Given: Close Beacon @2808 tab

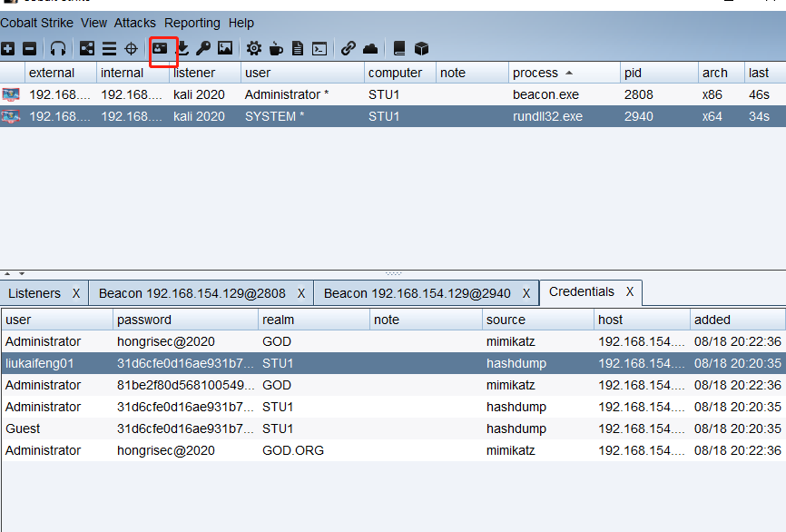Looking at the screenshot, I should (301, 293).
